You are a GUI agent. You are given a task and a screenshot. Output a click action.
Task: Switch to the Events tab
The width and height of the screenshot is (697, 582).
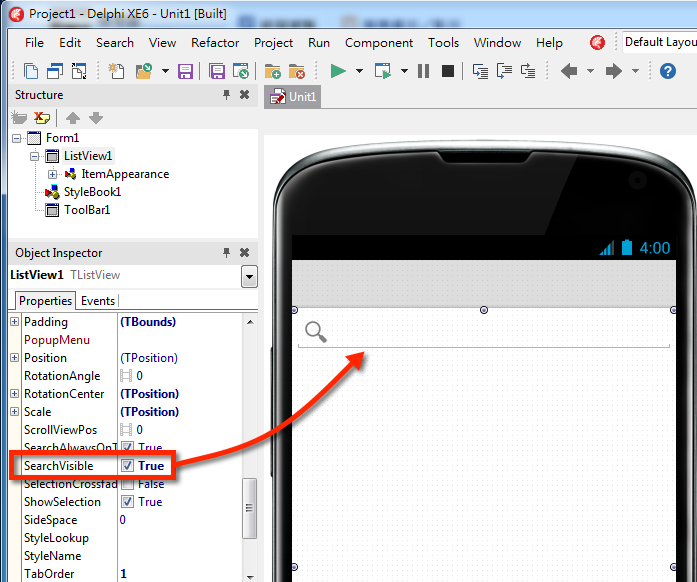tap(98, 301)
